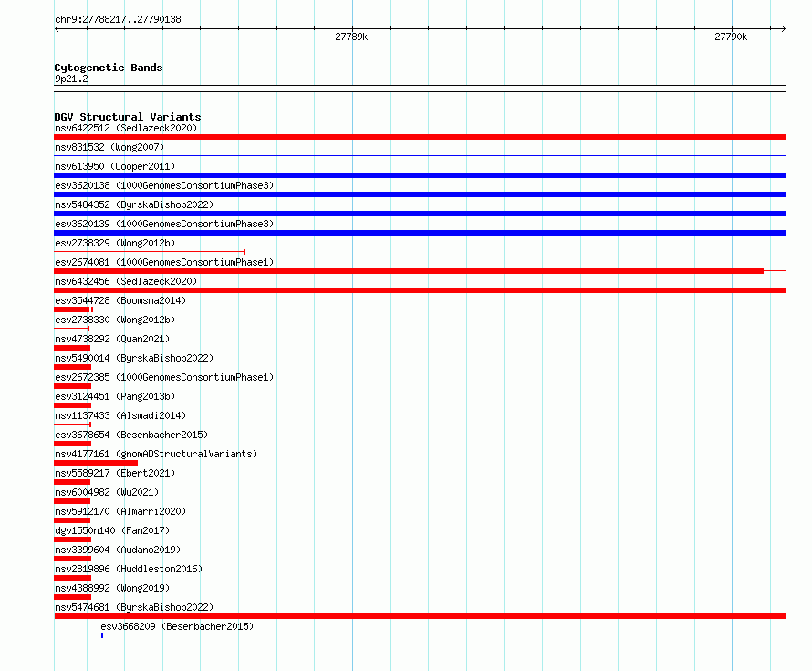
Task: Open nsv5912170 (Almarri2020) label
Action: click(120, 511)
